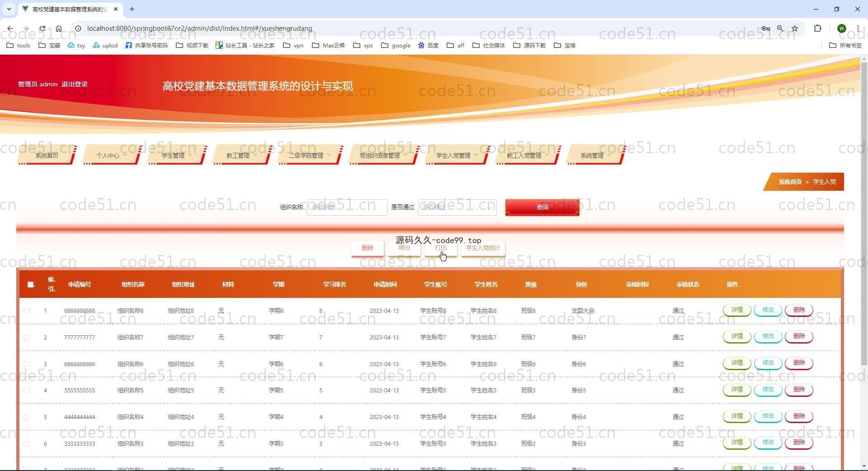Expand the 学生管理 menu
The height and width of the screenshot is (471, 868).
coord(176,155)
